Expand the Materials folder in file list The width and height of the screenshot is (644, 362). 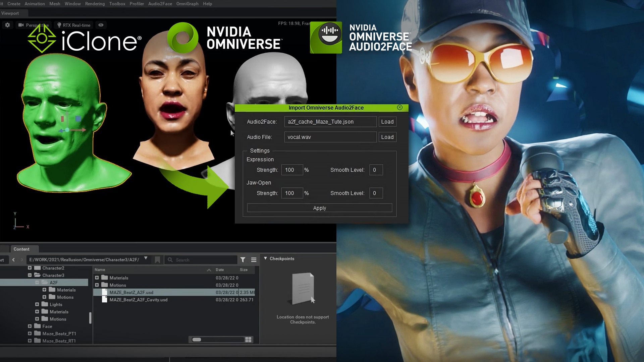[97, 278]
